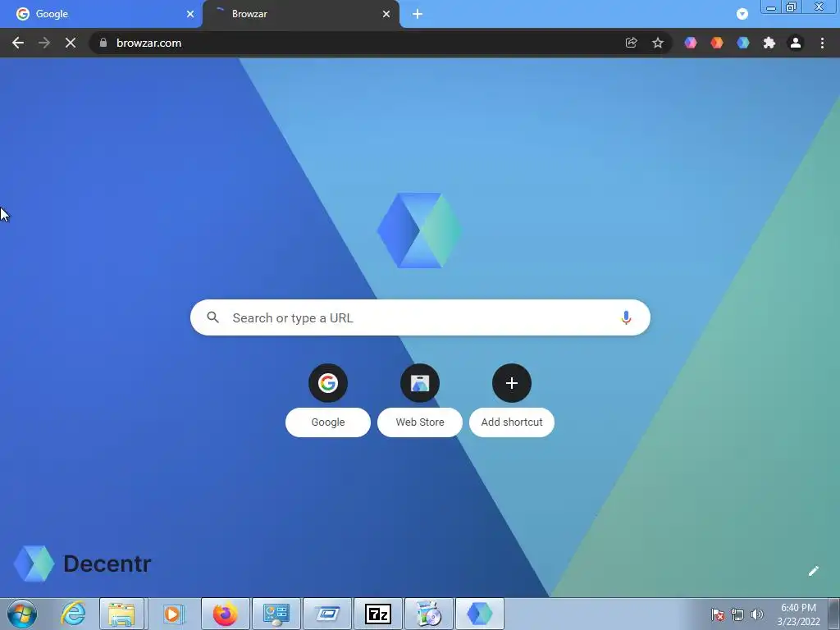Stop loading the browzar.com page

coord(71,43)
